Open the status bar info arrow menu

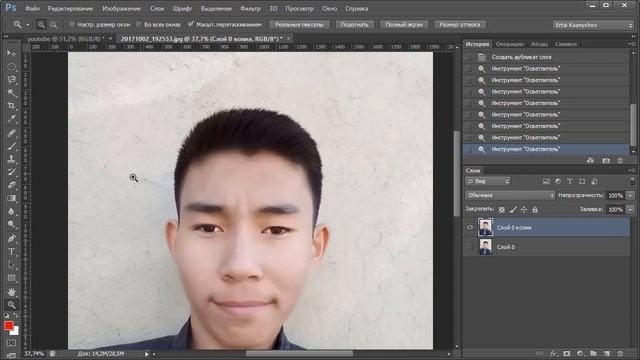click(x=147, y=354)
